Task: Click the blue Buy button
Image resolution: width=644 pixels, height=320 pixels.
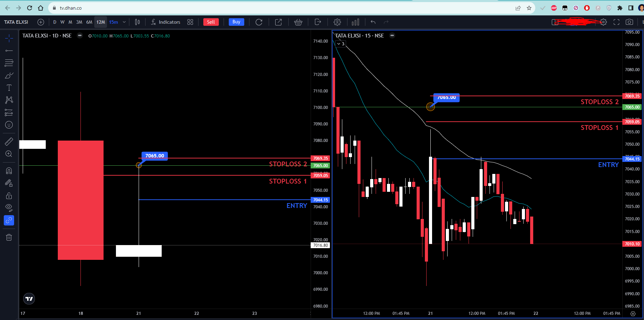Action: 236,22
